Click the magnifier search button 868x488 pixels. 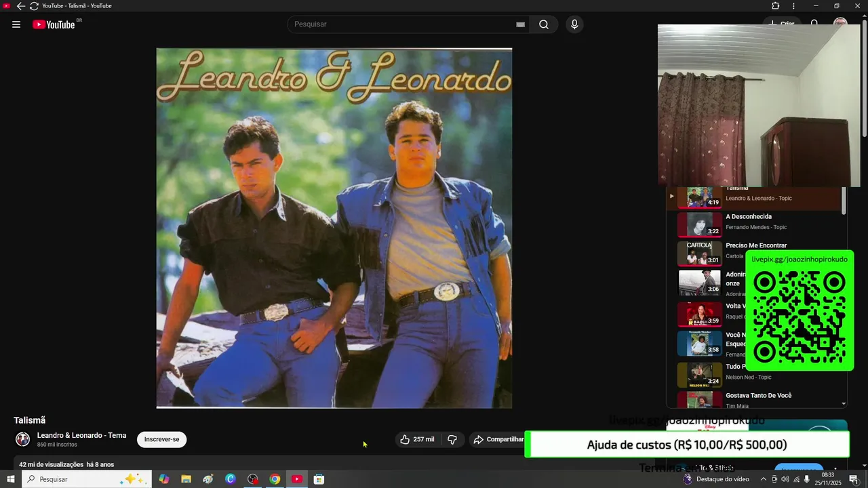544,24
